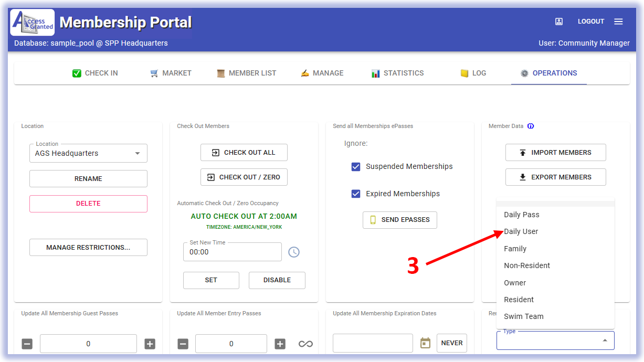Click the Import Members button
The image size is (644, 362).
555,152
